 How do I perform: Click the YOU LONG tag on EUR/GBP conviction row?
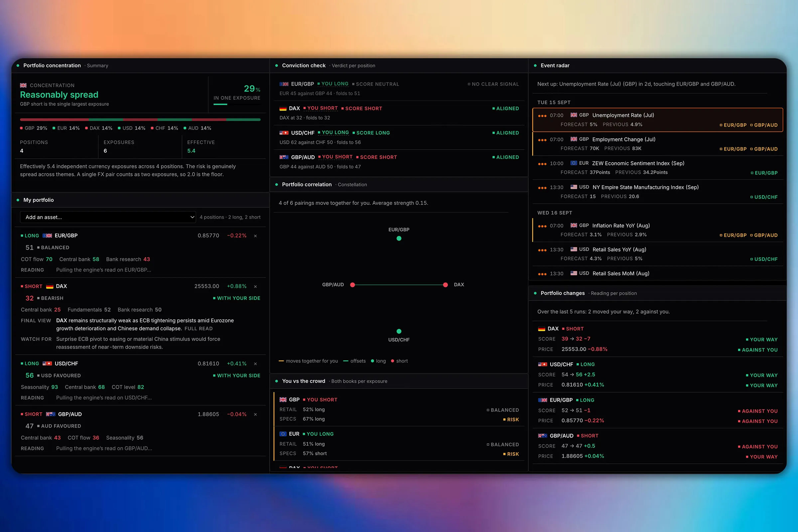click(x=334, y=84)
